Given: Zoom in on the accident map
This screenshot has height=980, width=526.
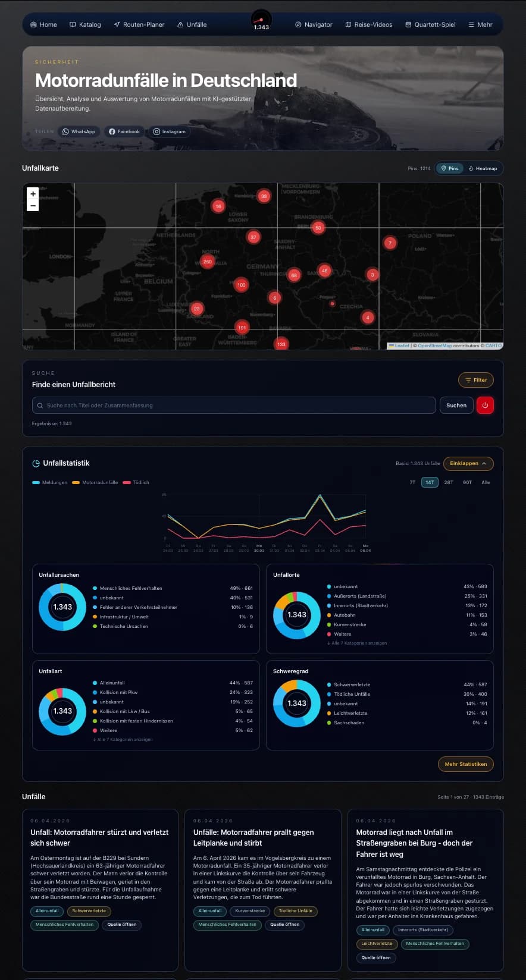Looking at the screenshot, I should (33, 194).
